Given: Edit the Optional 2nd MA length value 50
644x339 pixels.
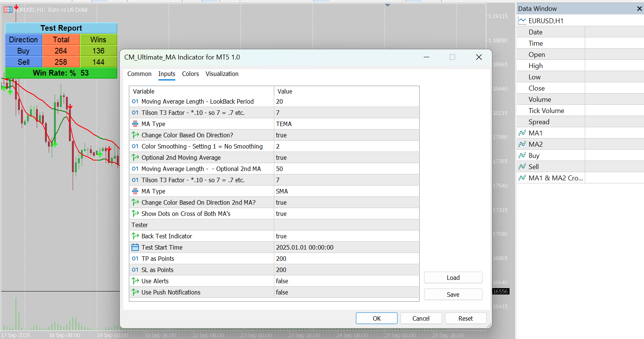Looking at the screenshot, I should pyautogui.click(x=347, y=169).
